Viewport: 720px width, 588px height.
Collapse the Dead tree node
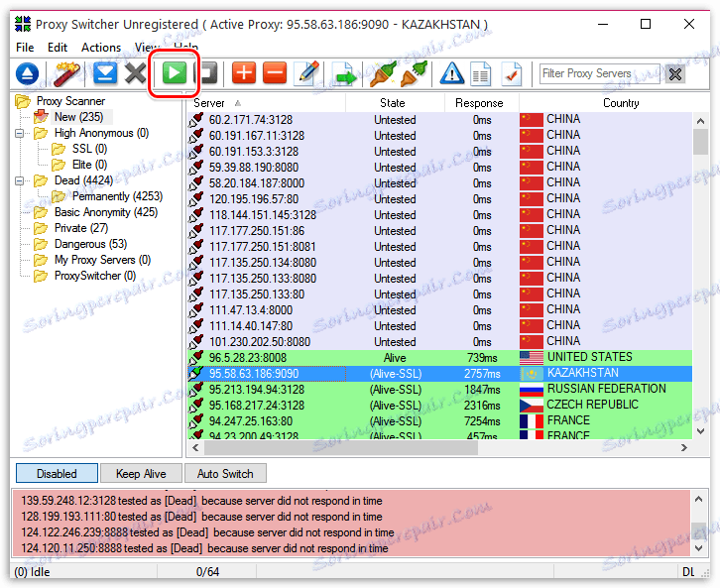19,180
